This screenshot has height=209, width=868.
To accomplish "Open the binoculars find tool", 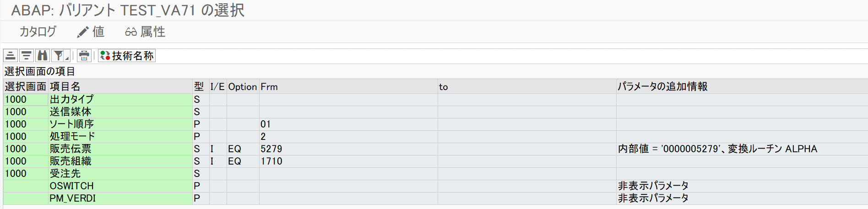I will [x=43, y=56].
